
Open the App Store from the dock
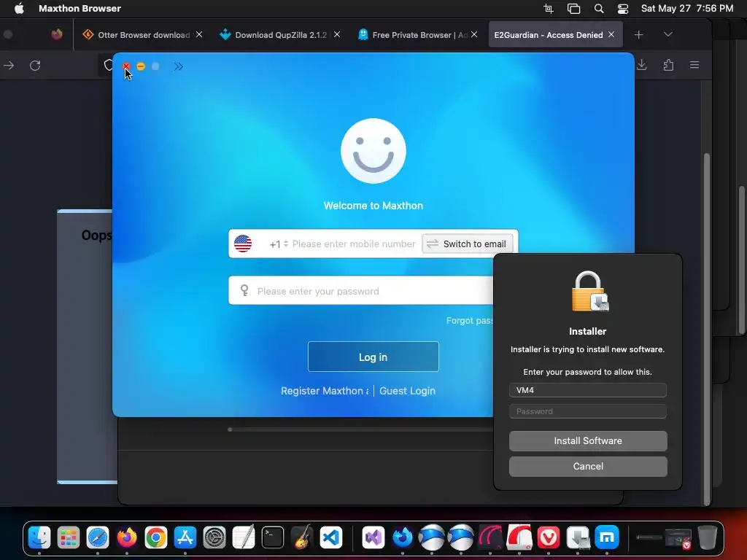[185, 537]
